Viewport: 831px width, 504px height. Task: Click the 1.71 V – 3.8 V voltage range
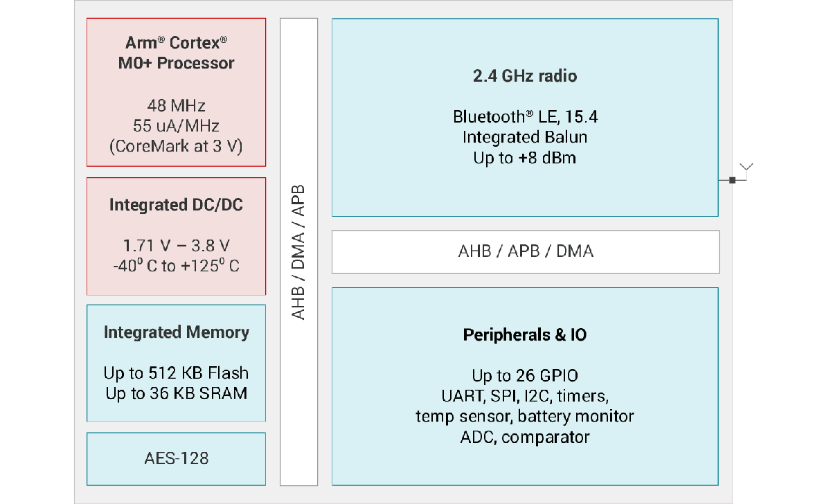pyautogui.click(x=176, y=245)
